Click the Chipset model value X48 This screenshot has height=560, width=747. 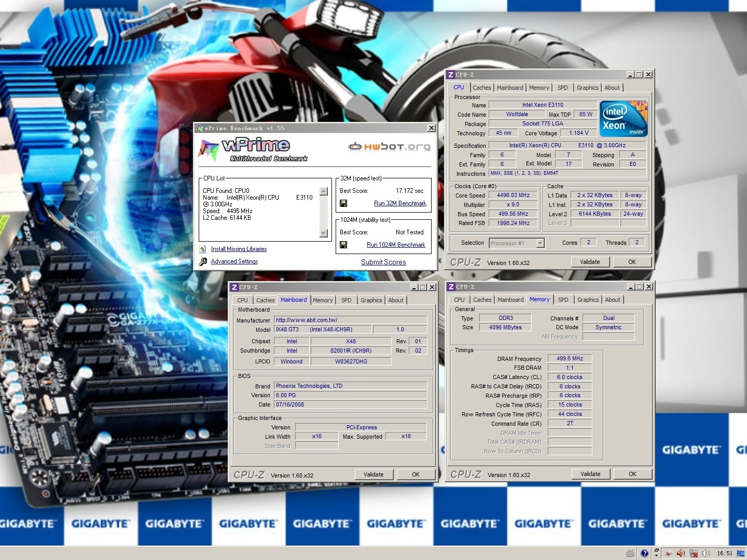tap(351, 341)
